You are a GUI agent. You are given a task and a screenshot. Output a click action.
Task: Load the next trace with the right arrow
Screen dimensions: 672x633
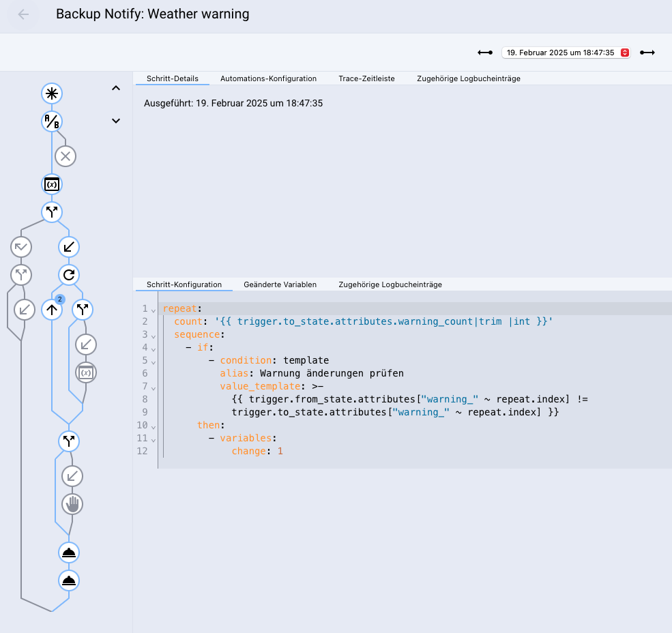pos(647,53)
